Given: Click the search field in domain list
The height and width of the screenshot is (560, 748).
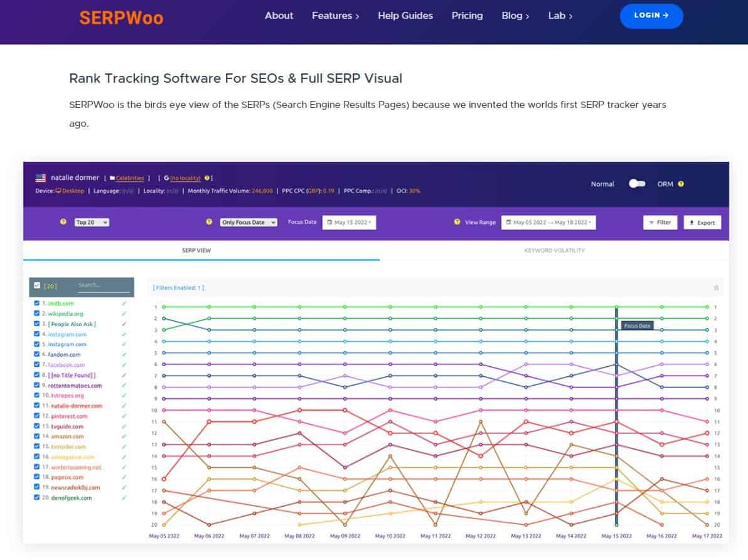Looking at the screenshot, I should click(x=104, y=285).
